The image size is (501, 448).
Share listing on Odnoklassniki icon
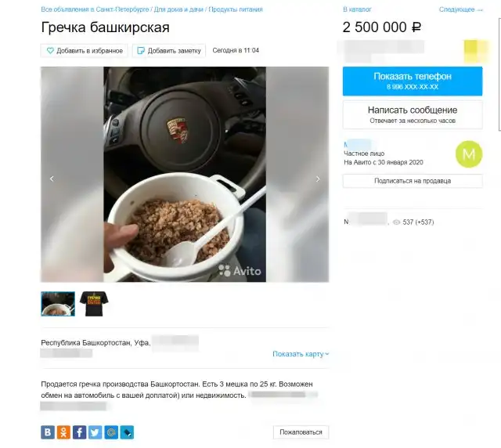click(63, 432)
